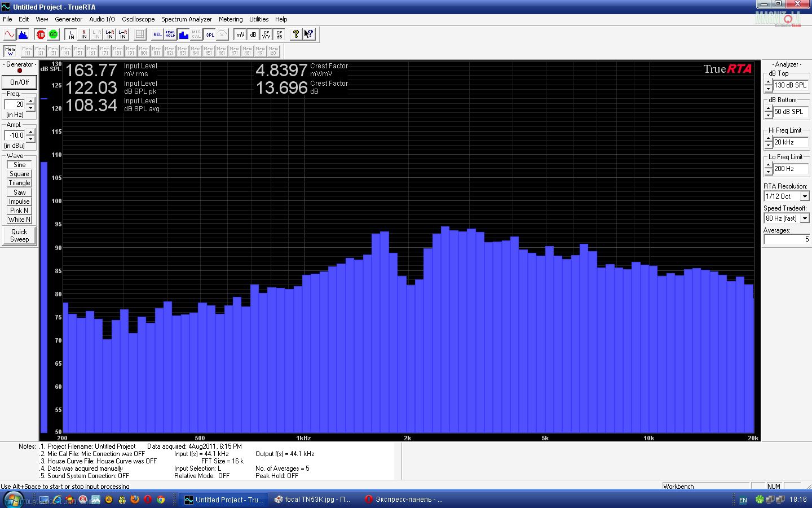Click the Quick Sweep button
The height and width of the screenshot is (508, 812).
point(19,235)
